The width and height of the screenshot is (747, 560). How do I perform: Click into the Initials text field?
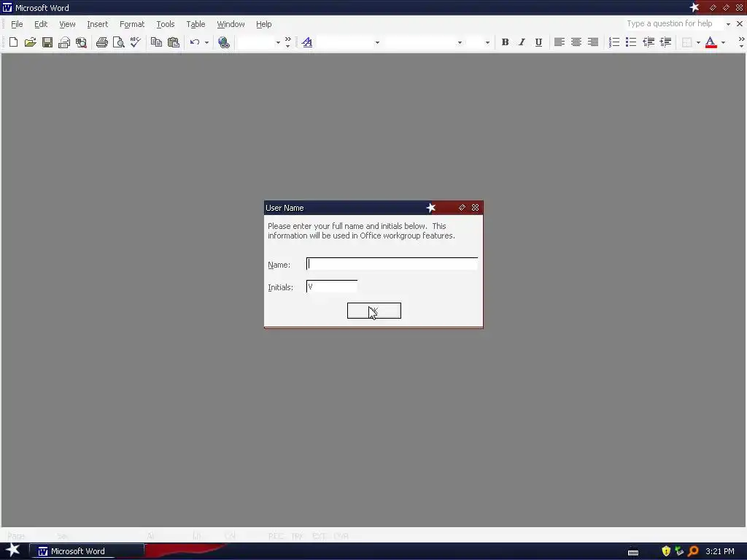(332, 287)
